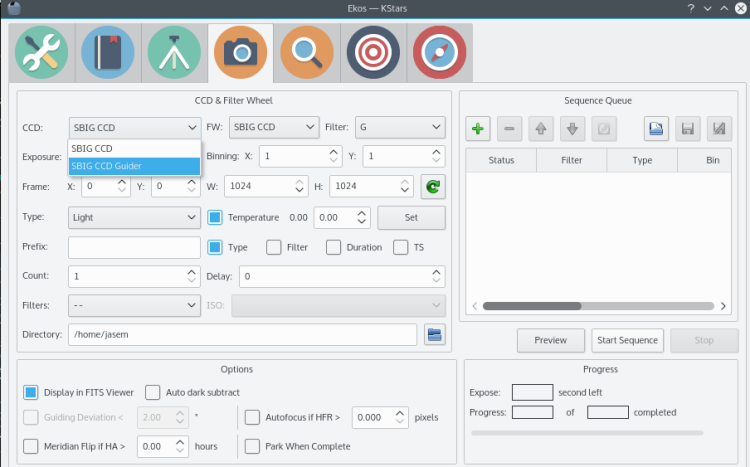Enable Meridian Flip if HA checkbox
The height and width of the screenshot is (467, 750).
coord(31,446)
